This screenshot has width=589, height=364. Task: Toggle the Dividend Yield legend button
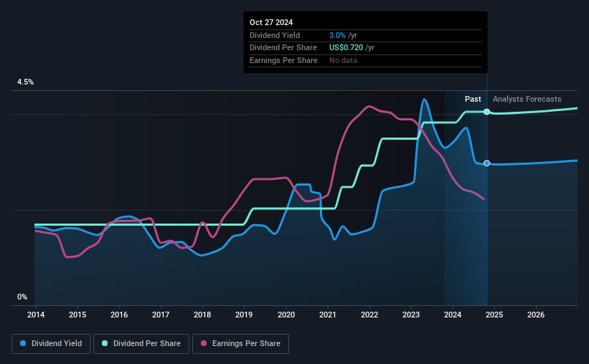click(x=51, y=344)
